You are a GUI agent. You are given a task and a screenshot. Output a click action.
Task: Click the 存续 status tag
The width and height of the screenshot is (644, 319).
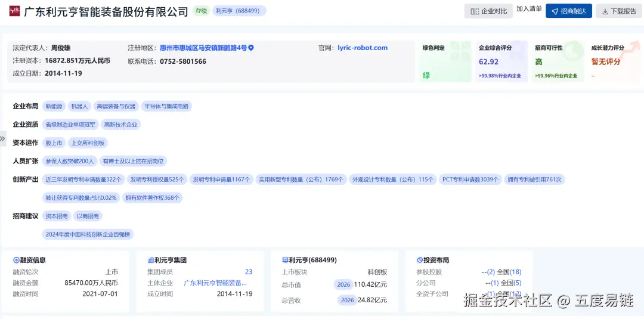point(202,11)
